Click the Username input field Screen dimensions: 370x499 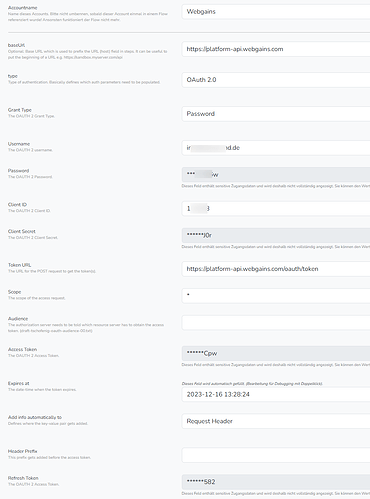276,148
